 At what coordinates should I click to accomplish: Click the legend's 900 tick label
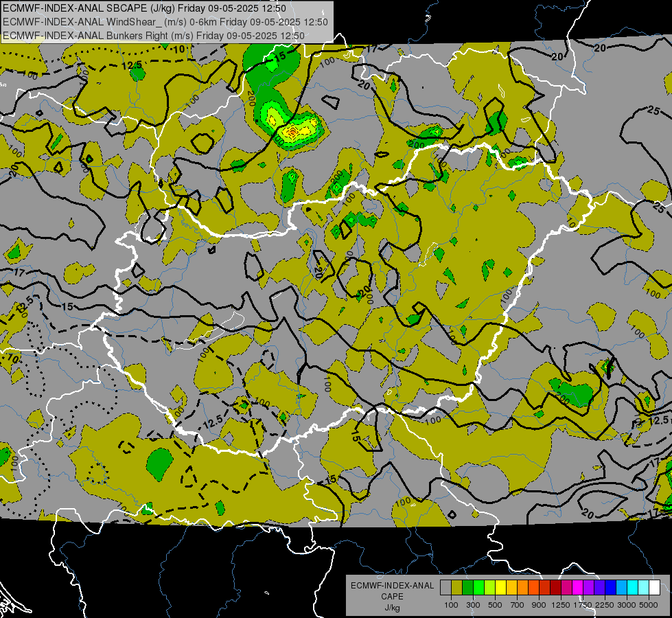point(539,605)
